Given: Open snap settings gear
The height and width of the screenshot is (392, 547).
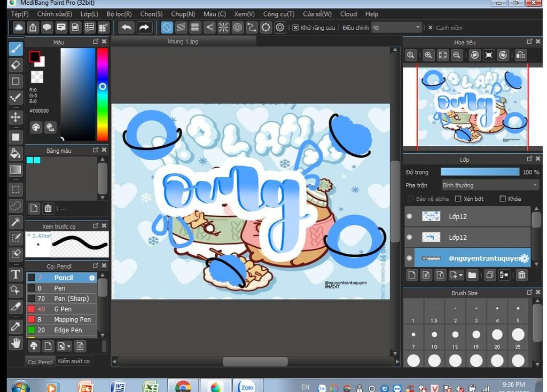Looking at the screenshot, I should tap(280, 27).
